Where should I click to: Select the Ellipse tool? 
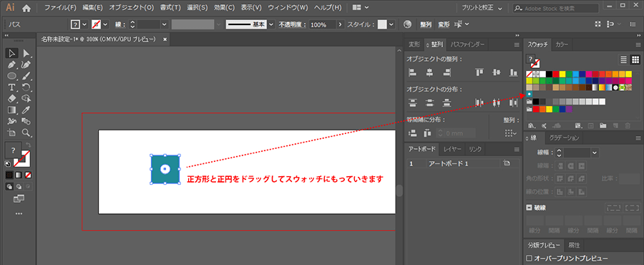pos(12,76)
